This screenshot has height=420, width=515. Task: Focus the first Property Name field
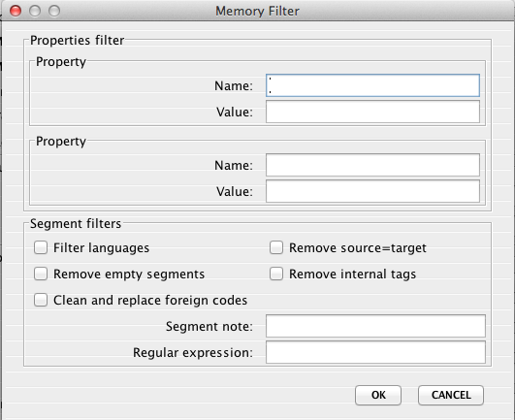click(x=372, y=85)
